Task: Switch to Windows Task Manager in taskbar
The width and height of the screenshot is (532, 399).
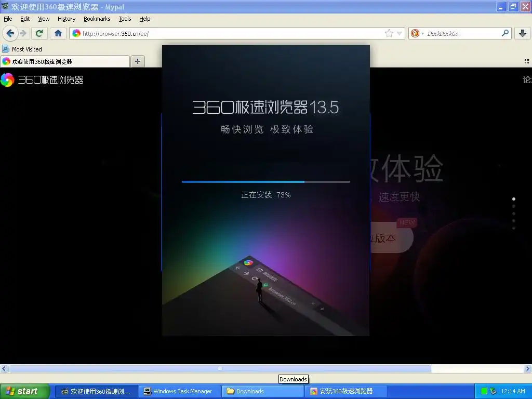Action: pos(179,391)
